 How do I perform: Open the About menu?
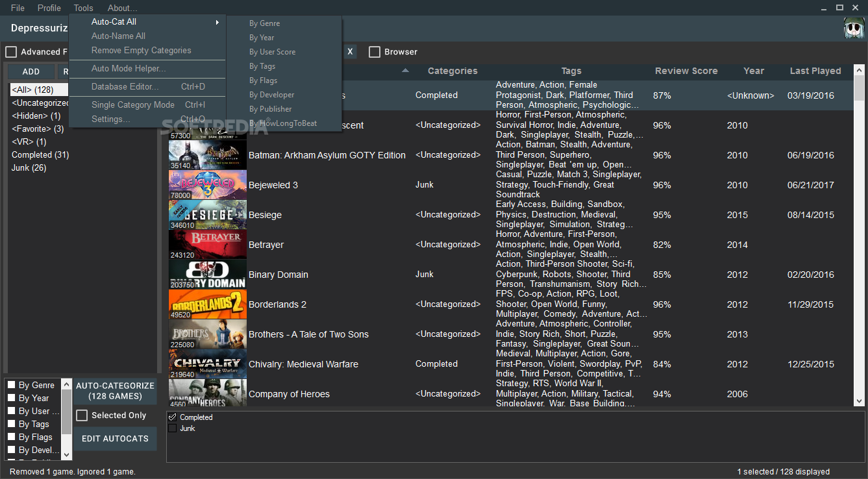coord(122,8)
